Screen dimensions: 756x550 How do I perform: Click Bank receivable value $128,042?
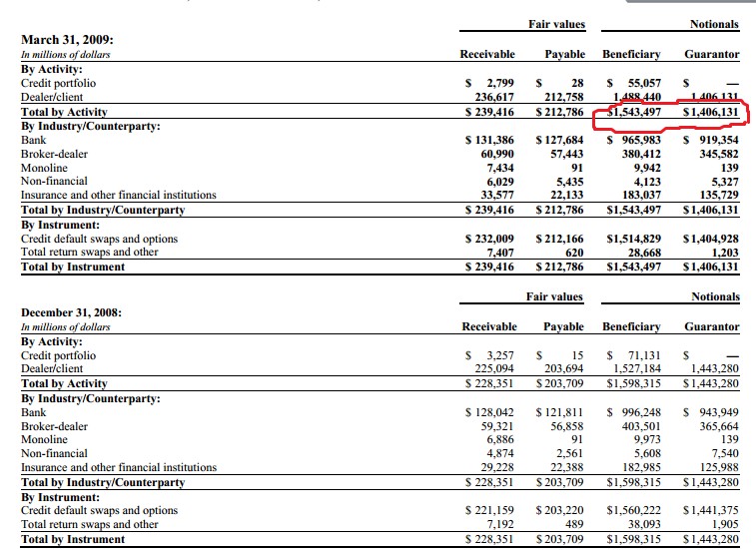489,411
